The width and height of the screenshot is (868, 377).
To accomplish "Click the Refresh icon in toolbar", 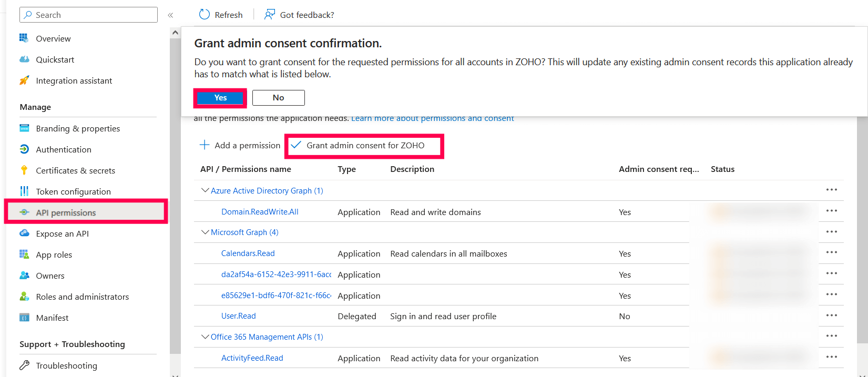I will 205,15.
